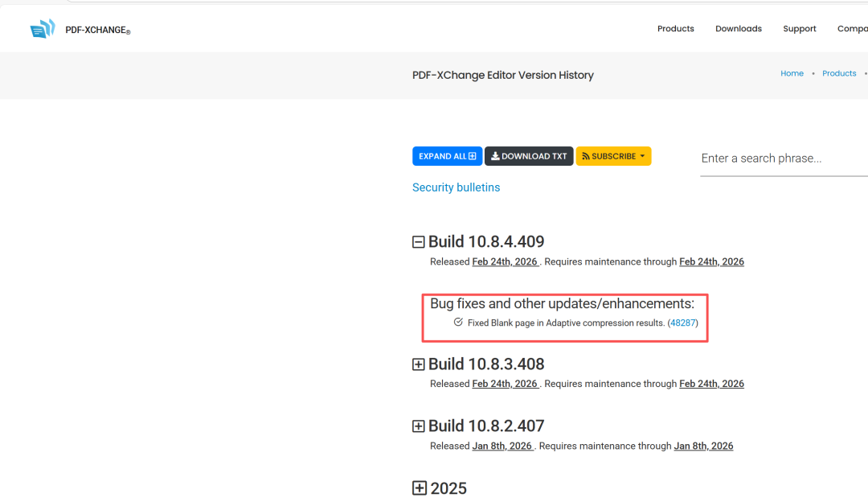Viewport: 868px width, 502px height.
Task: Click the check-circle icon beside the fix entry
Action: click(x=458, y=322)
